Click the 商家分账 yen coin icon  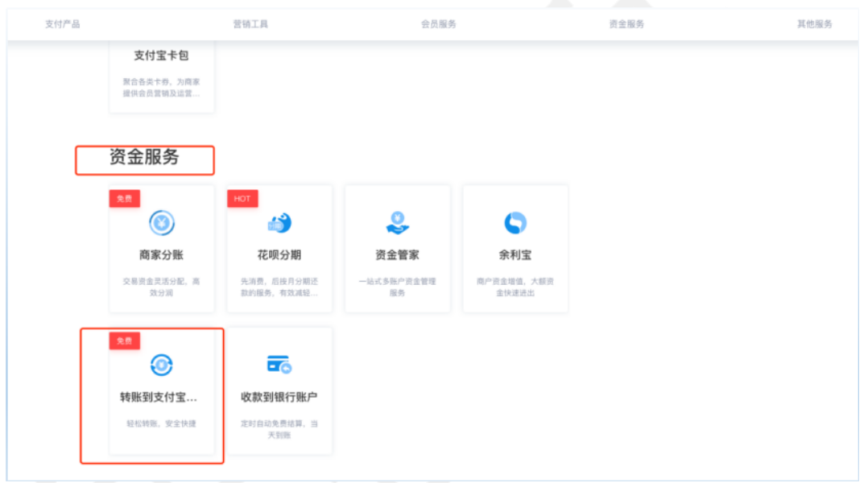pyautogui.click(x=162, y=223)
